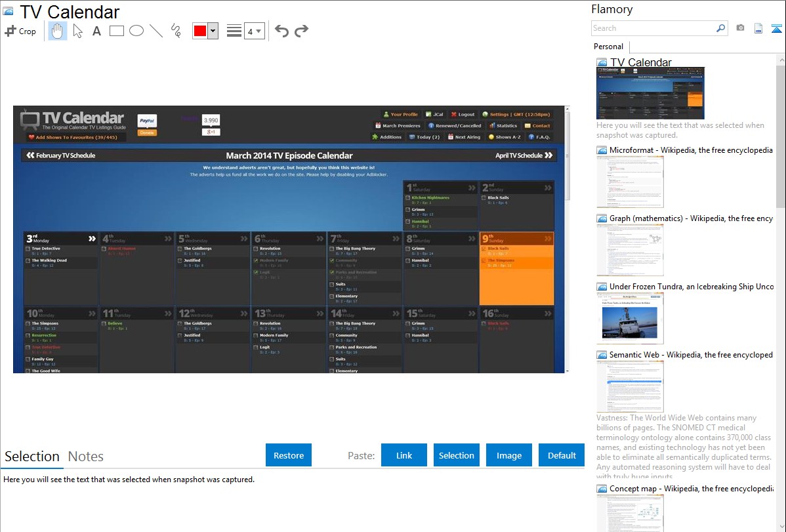Pick the ellipse drawing tool
786x532 pixels.
[x=136, y=31]
